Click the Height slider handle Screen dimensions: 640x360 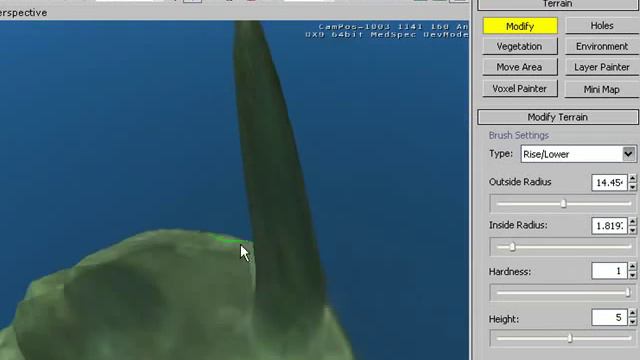[x=570, y=338]
